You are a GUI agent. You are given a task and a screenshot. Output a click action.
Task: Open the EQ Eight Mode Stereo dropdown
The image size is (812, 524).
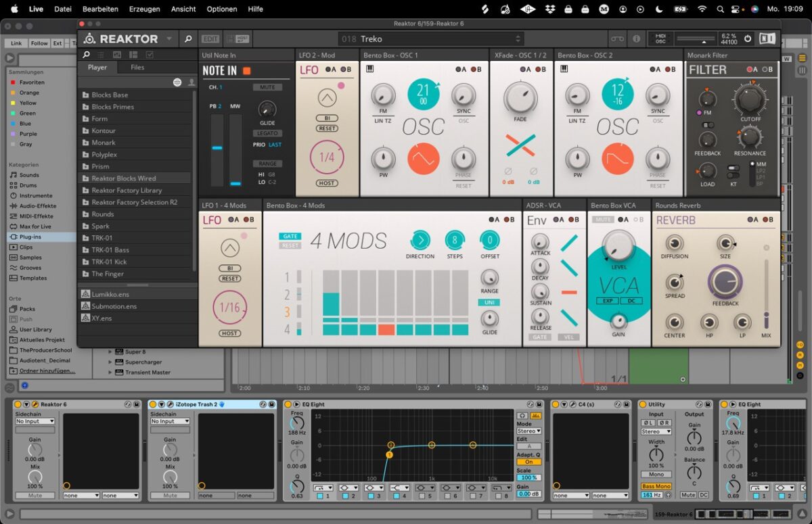[528, 431]
